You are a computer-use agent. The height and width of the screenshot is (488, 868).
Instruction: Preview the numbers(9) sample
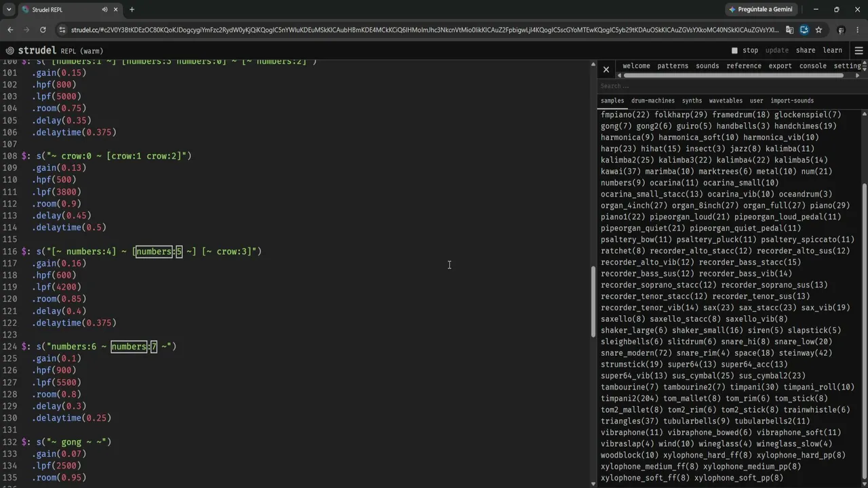(x=622, y=183)
